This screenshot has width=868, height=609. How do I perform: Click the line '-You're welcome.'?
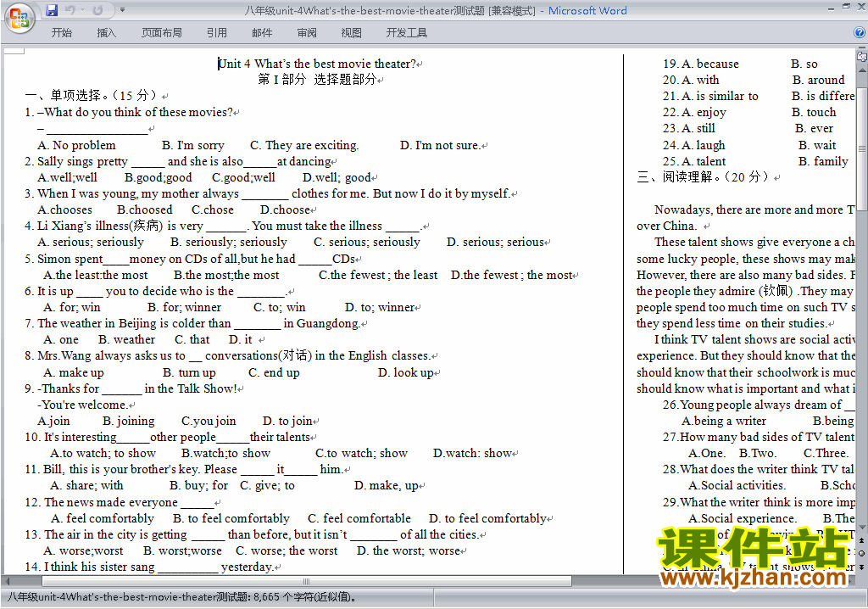pos(82,405)
